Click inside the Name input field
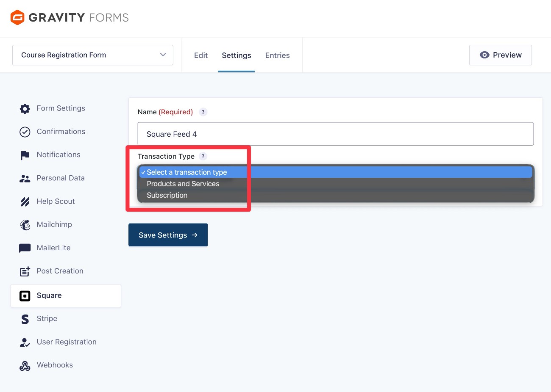 point(335,134)
